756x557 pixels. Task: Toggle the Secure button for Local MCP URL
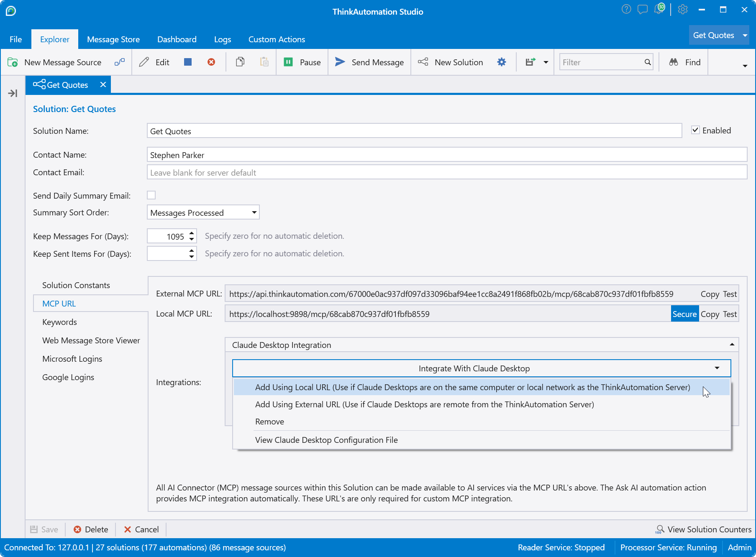[684, 314]
